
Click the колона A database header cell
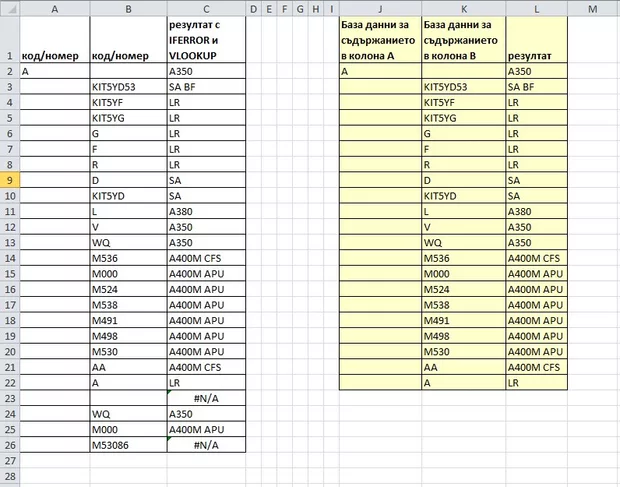point(380,41)
